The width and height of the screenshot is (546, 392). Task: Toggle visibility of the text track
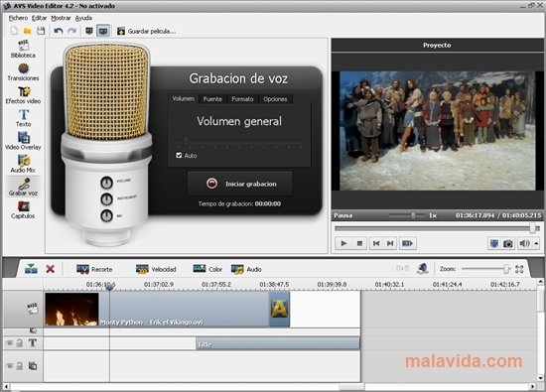[x=9, y=343]
